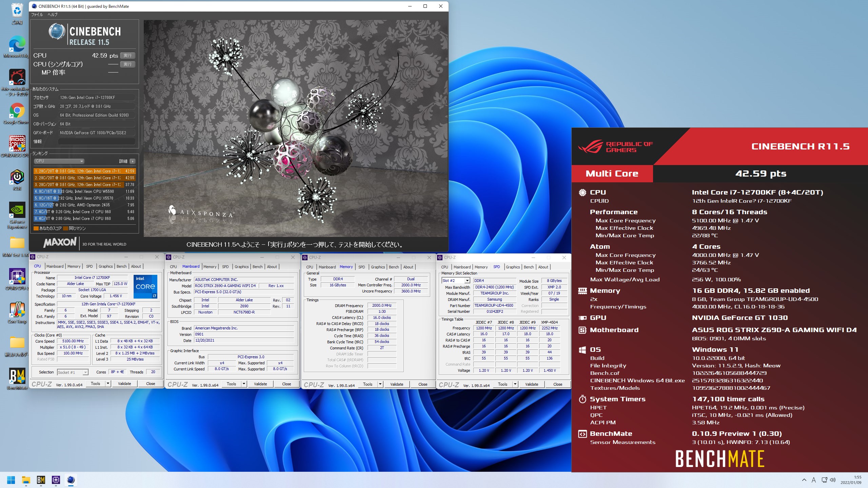
Task: Expand Tools arrow in second CPU-Z window
Action: click(x=244, y=384)
